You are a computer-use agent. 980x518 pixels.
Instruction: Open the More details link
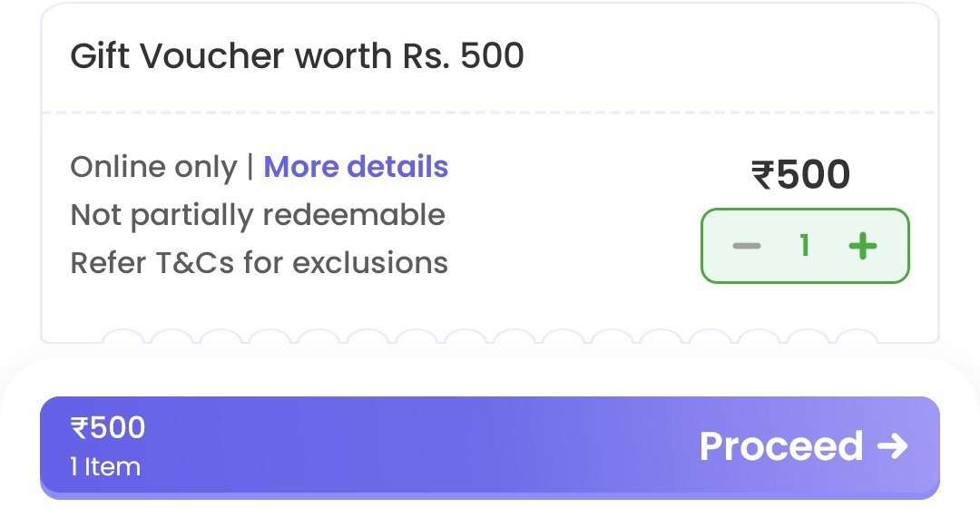click(356, 167)
